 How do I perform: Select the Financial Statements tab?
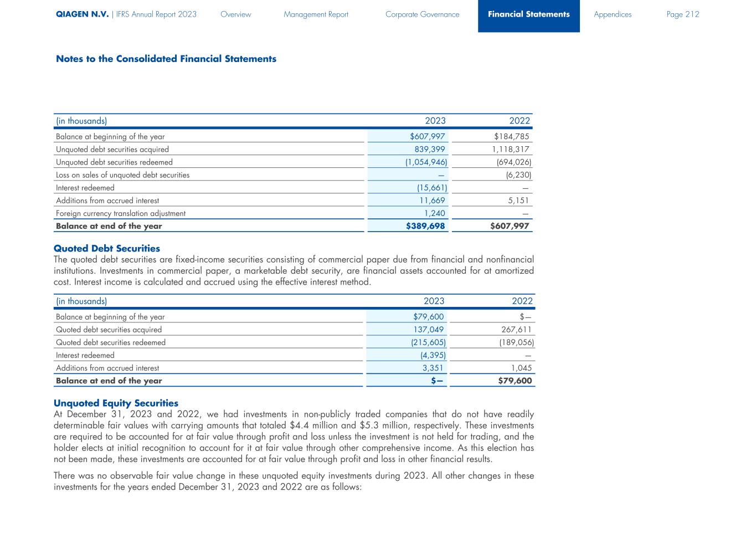[528, 14]
